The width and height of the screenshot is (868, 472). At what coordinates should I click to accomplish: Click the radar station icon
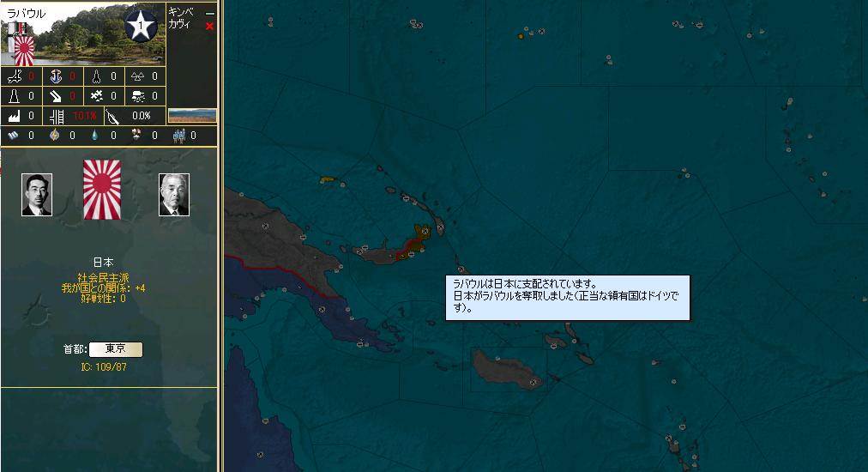[138, 96]
